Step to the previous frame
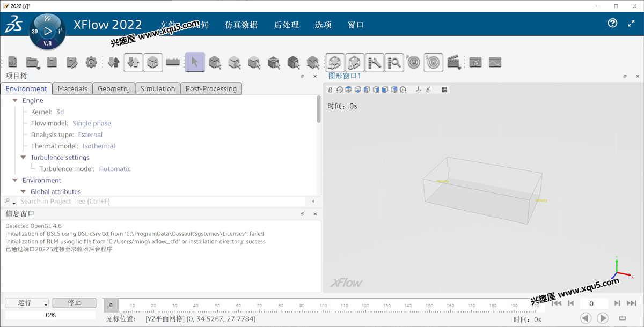 [x=570, y=303]
